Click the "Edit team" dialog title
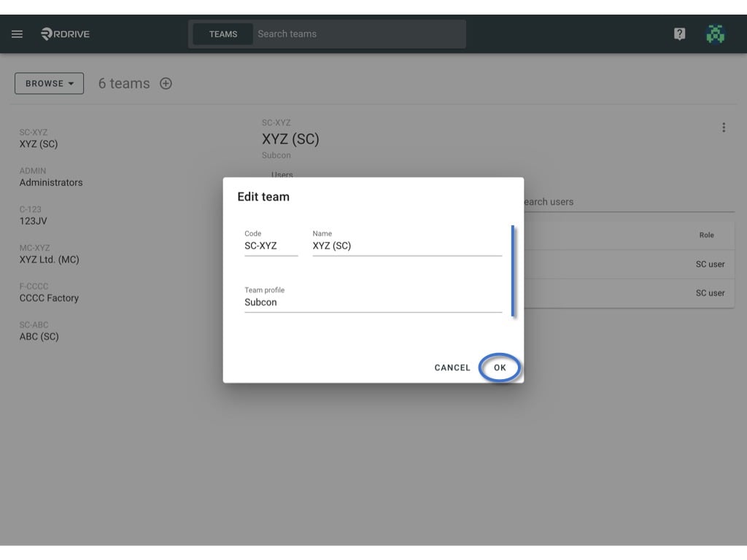The height and width of the screenshot is (560, 747). pyautogui.click(x=263, y=197)
